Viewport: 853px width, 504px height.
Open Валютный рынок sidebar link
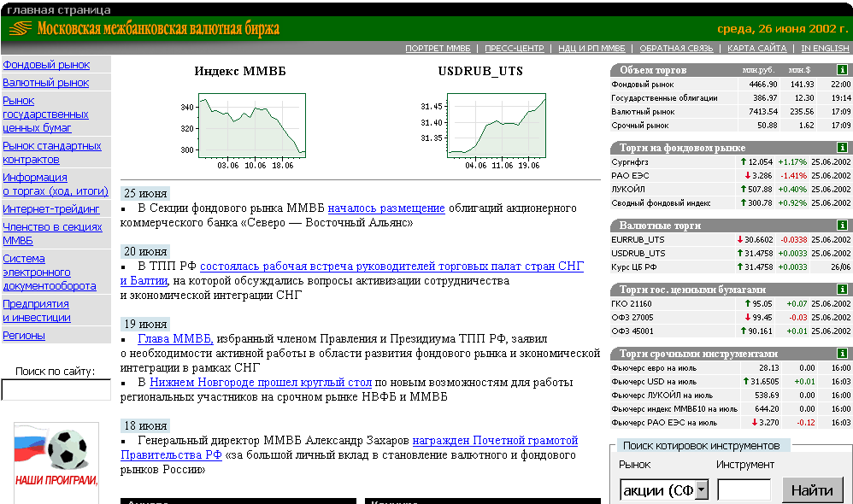(x=45, y=83)
